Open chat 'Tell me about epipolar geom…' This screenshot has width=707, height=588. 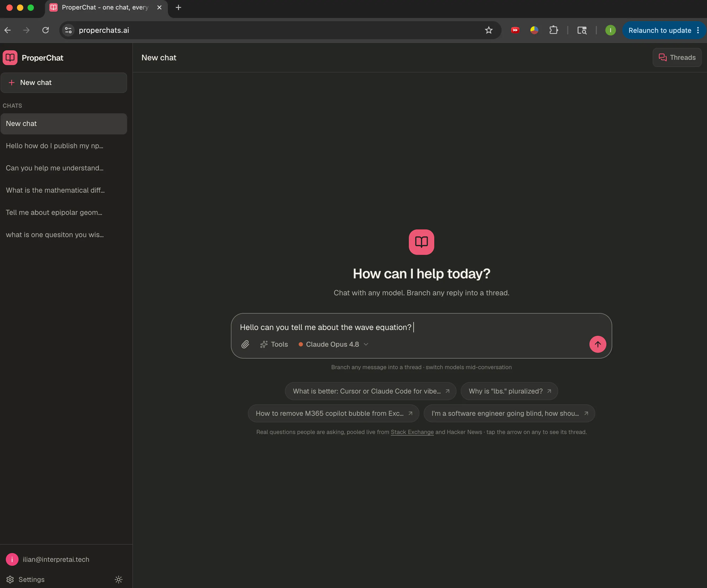click(64, 212)
